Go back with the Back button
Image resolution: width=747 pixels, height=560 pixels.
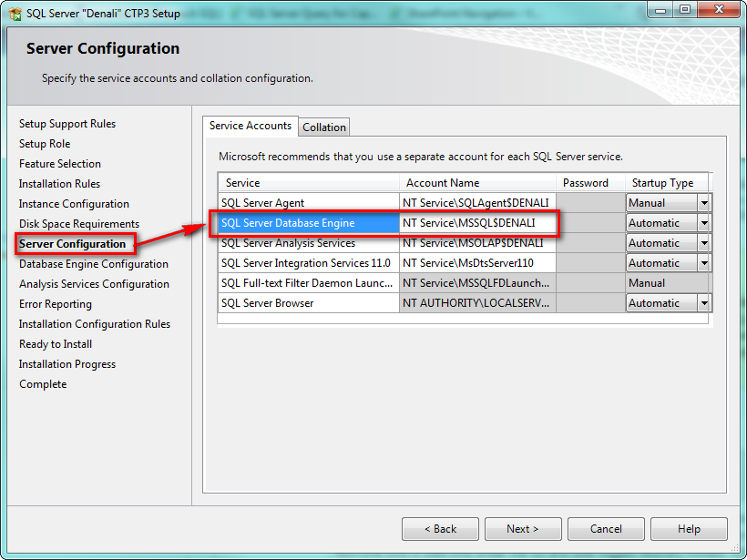441,529
